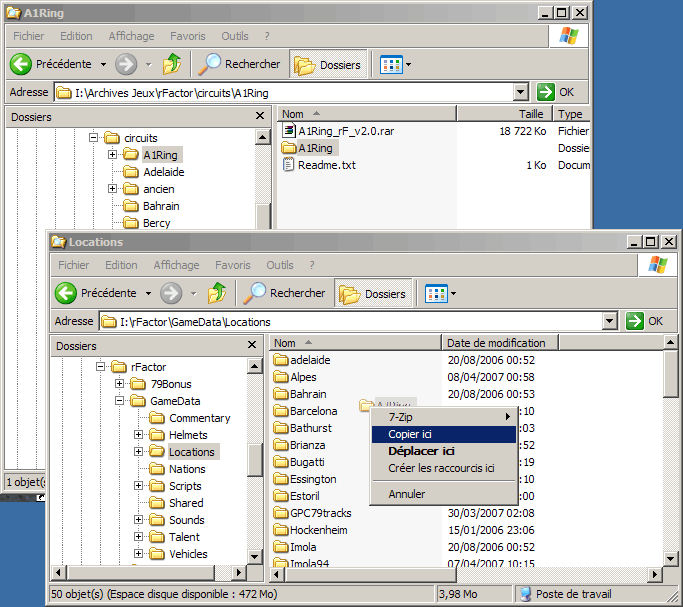Expand 79Bonus tree node
This screenshot has height=607, width=683.
119,384
